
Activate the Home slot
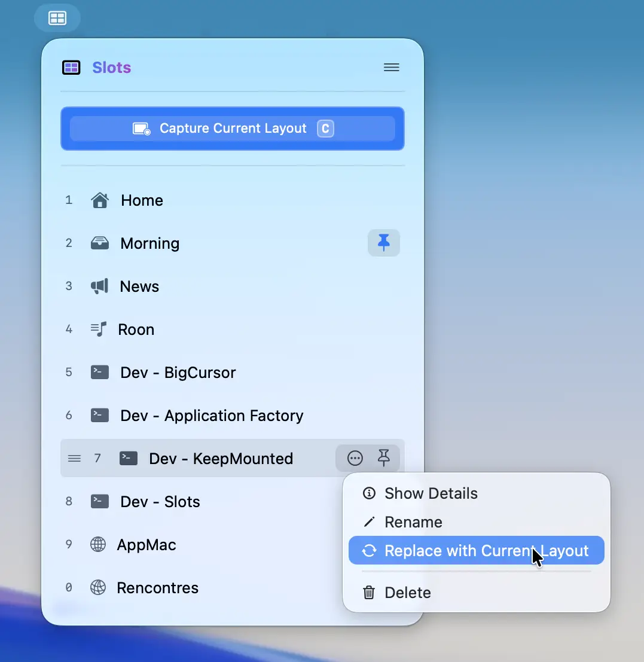(x=233, y=200)
